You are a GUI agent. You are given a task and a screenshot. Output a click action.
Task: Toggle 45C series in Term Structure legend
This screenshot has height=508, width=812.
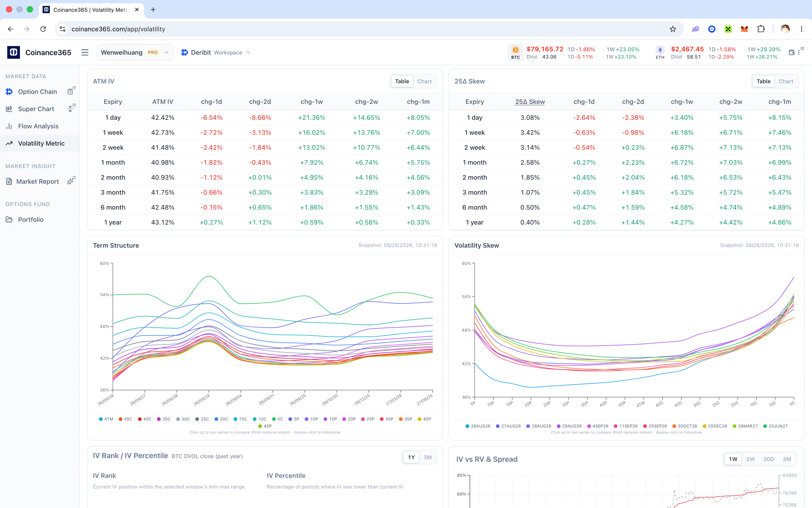(x=126, y=419)
